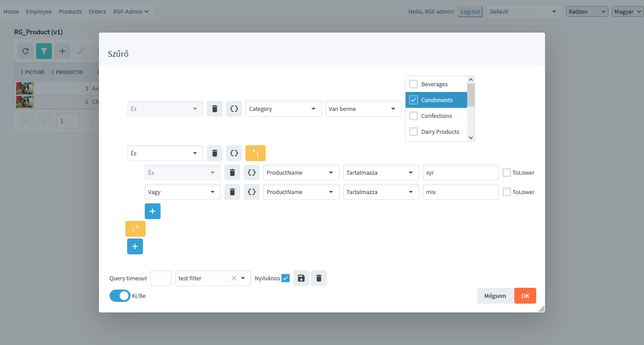The height and width of the screenshot is (345, 644).
Task: Open the 'Vagy' logical operator dropdown
Action: click(183, 192)
